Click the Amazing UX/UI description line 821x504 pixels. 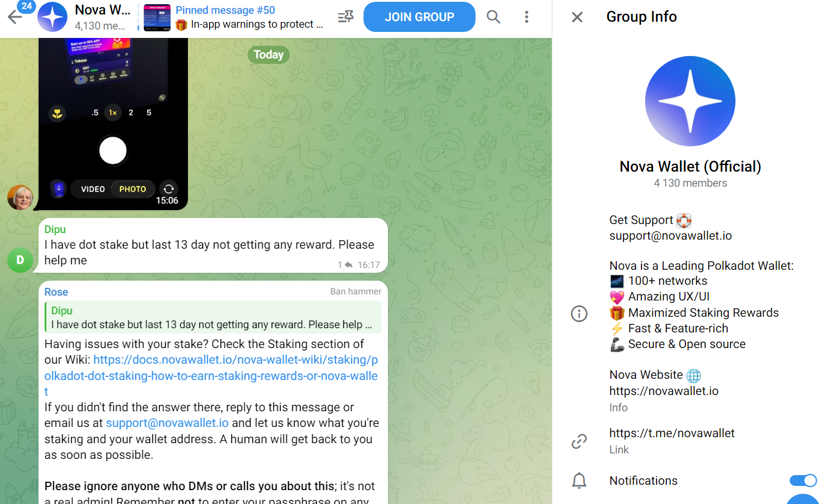(660, 296)
